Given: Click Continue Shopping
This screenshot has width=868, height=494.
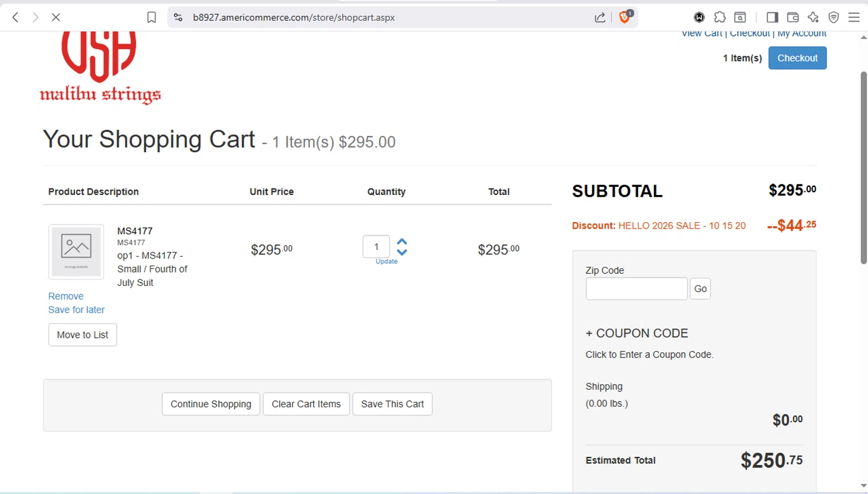Looking at the screenshot, I should point(211,404).
